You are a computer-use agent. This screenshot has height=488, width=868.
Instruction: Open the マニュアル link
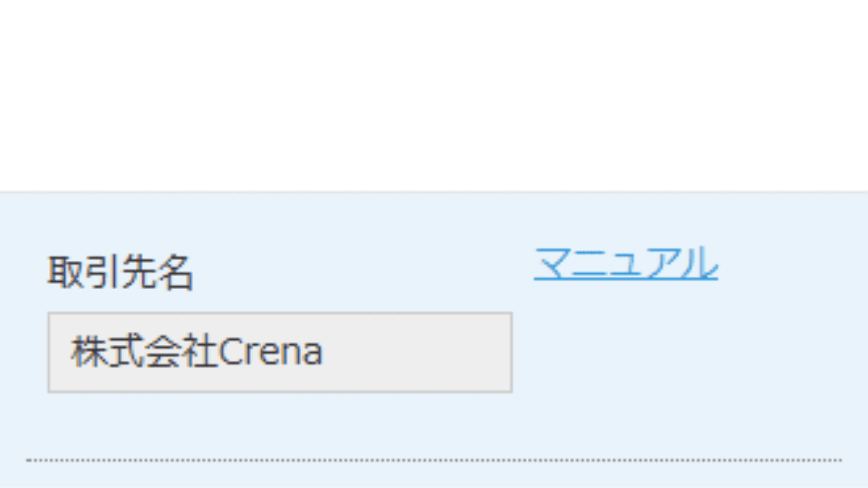pos(626,263)
